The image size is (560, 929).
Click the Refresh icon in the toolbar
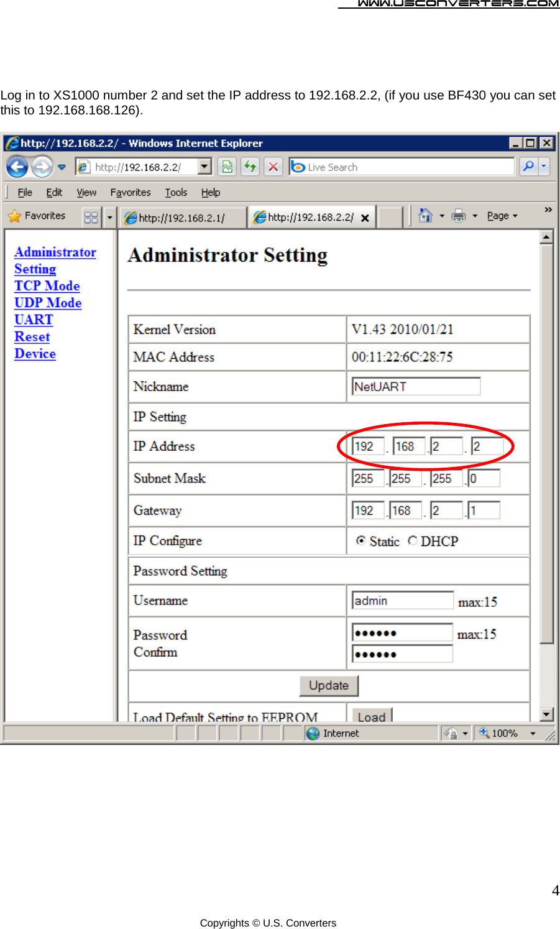tap(250, 167)
